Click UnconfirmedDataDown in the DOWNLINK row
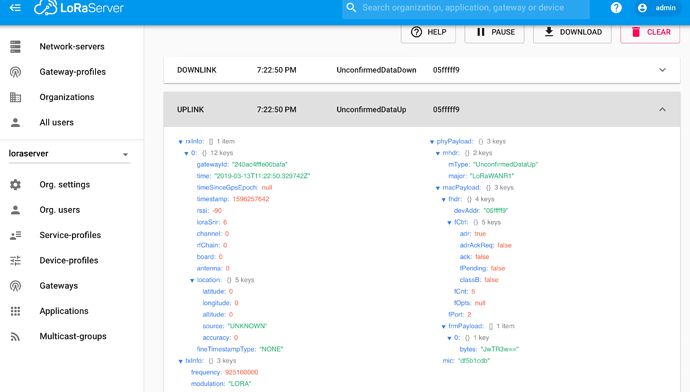This screenshot has height=392, width=690. tap(376, 70)
